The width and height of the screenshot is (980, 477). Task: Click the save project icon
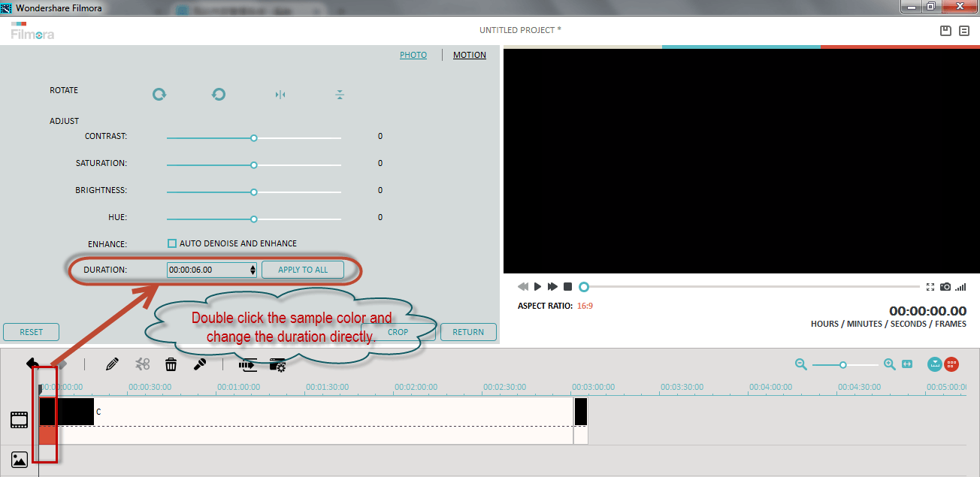click(x=946, y=31)
